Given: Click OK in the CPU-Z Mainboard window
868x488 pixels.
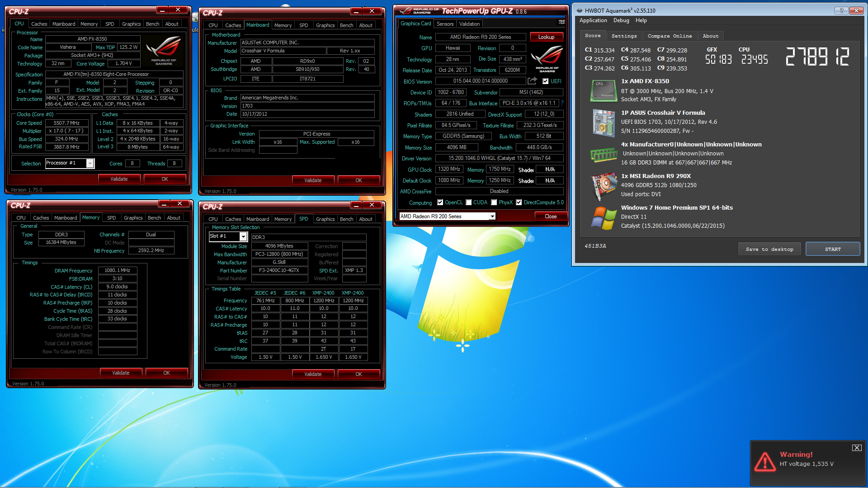Looking at the screenshot, I should (x=359, y=180).
